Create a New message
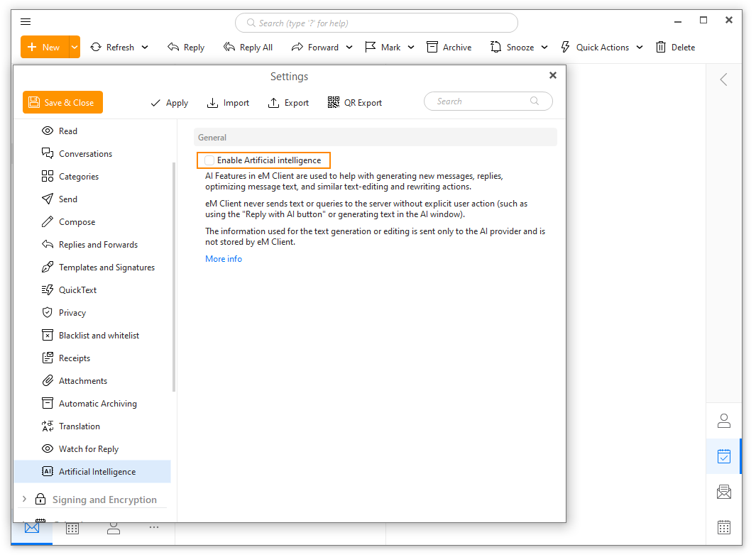Screen dimensions: 756x557 [x=44, y=48]
